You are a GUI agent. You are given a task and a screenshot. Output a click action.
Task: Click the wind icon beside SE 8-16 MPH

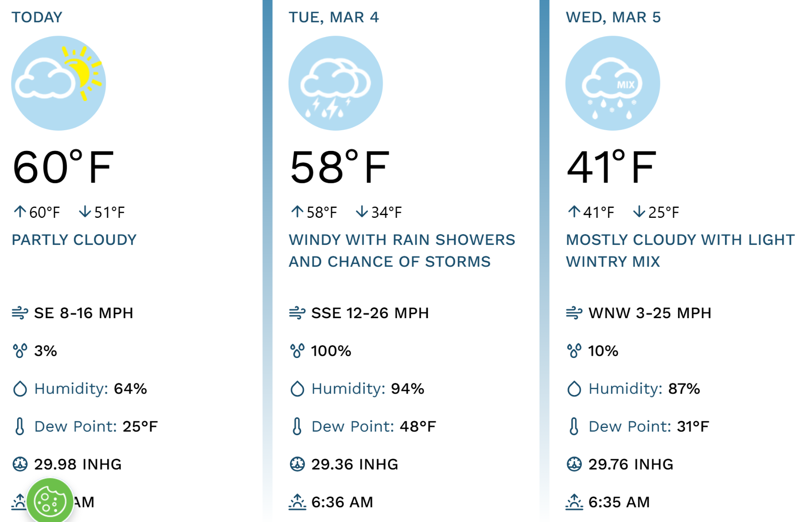point(20,313)
